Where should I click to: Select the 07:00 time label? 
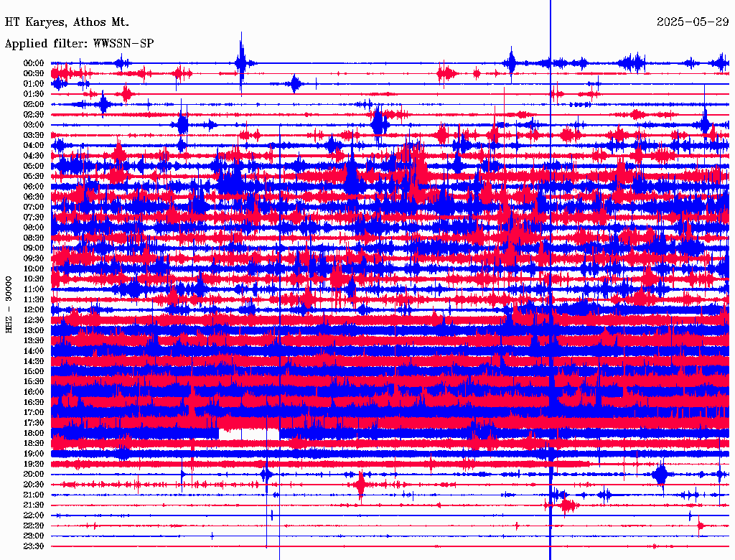click(34, 207)
